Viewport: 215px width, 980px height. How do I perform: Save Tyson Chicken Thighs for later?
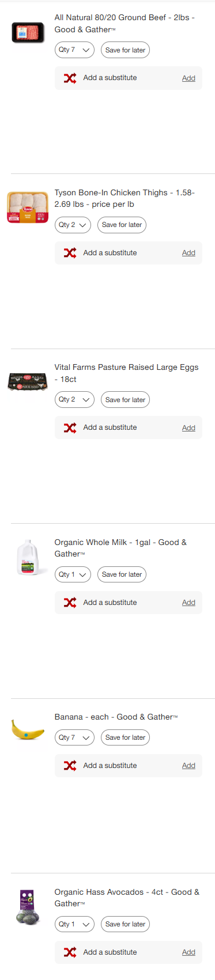122,225
